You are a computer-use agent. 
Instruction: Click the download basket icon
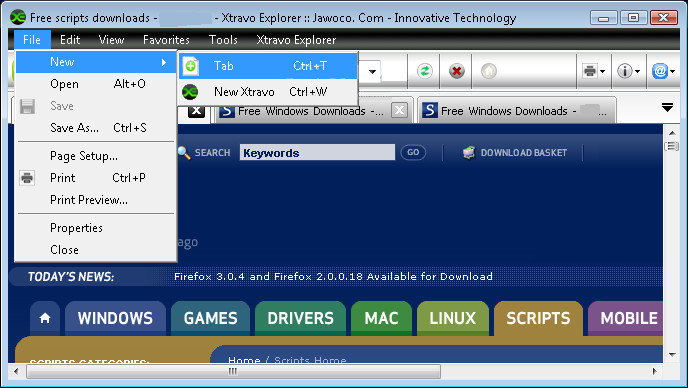point(469,152)
